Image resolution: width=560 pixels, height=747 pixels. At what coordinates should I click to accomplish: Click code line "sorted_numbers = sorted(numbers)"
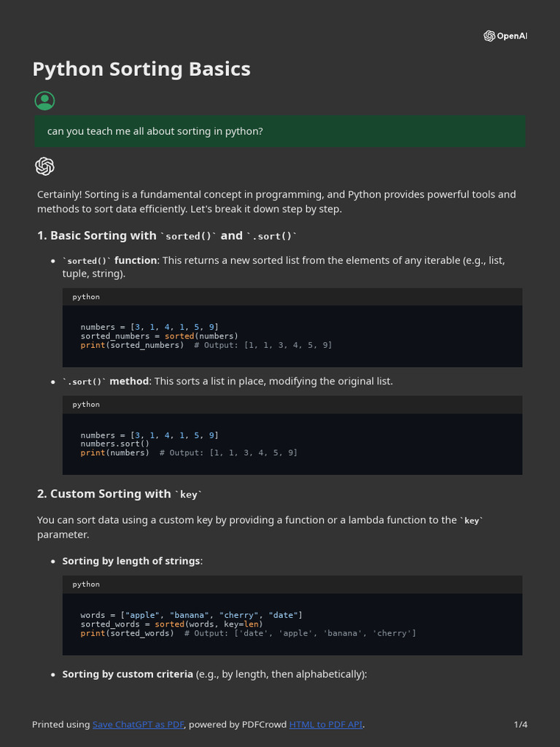[x=159, y=336]
